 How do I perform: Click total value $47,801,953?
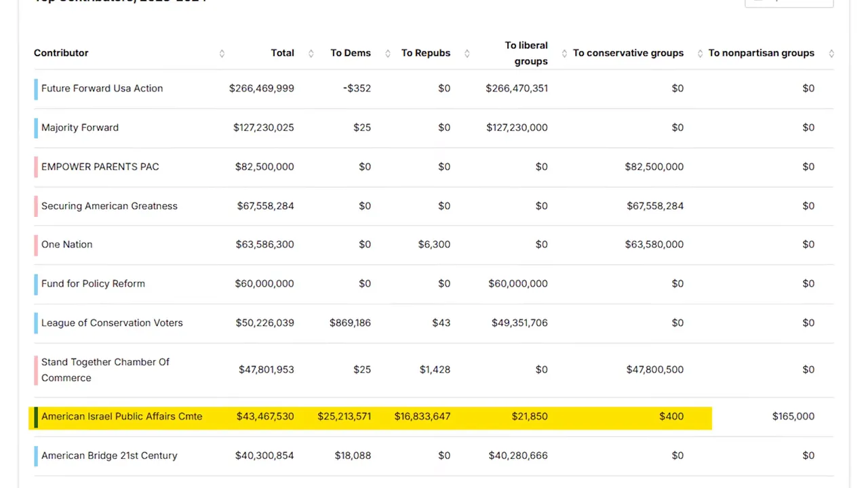pyautogui.click(x=267, y=369)
